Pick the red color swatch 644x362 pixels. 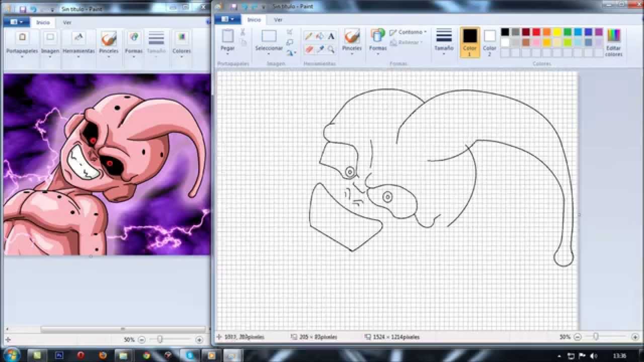point(536,32)
